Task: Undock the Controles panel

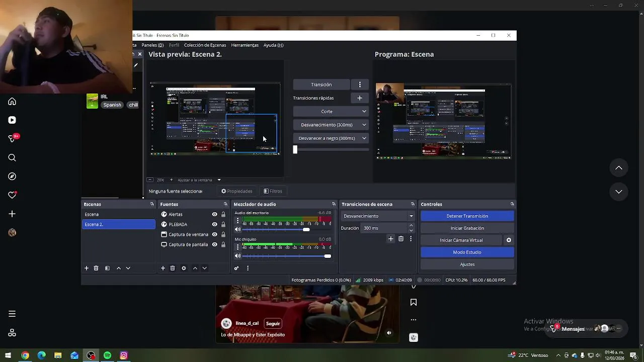Action: coord(512,204)
